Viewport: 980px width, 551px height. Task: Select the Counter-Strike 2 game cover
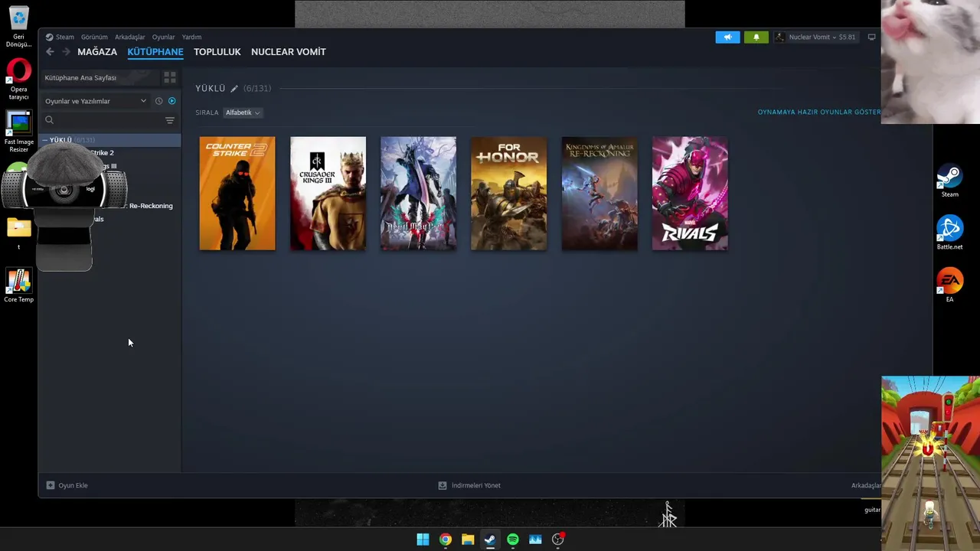click(x=237, y=194)
